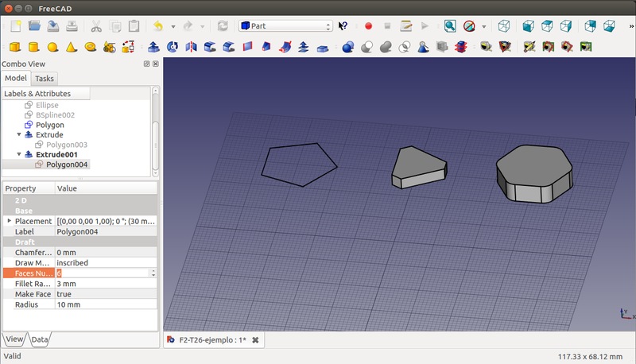Switch to the View properties tab
Viewport: 636px width, 364px height.
[x=14, y=339]
